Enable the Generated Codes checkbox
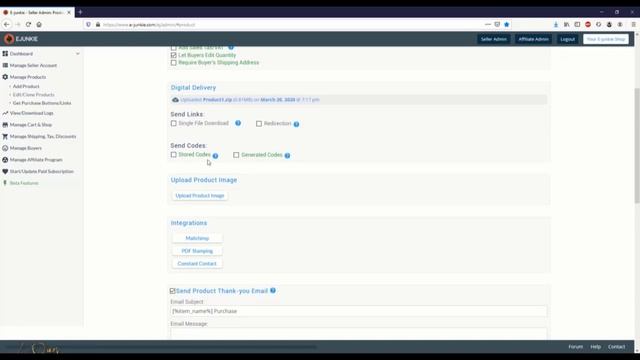The image size is (640, 360). (236, 155)
